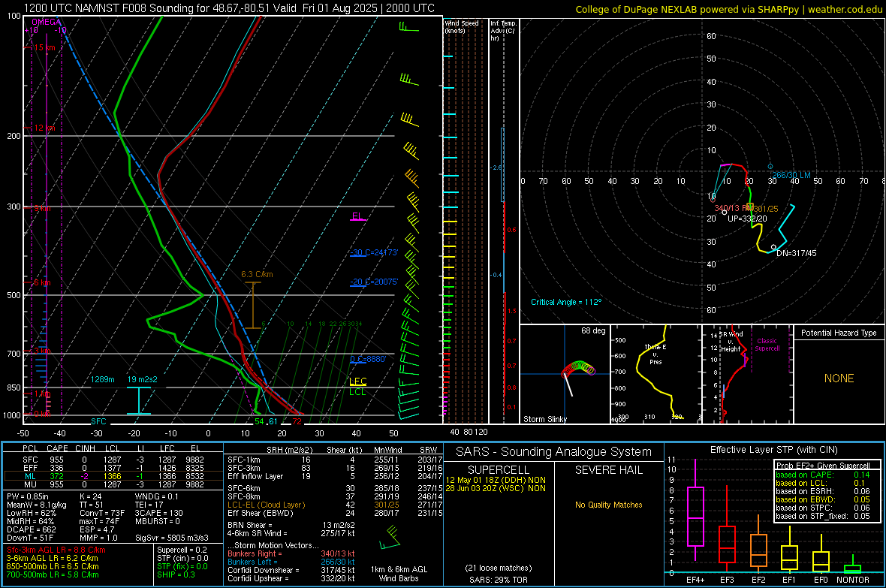Viewport: 886px width, 588px height.
Task: Click the magenta 'EL' marker on skew-T
Action: pos(357,216)
